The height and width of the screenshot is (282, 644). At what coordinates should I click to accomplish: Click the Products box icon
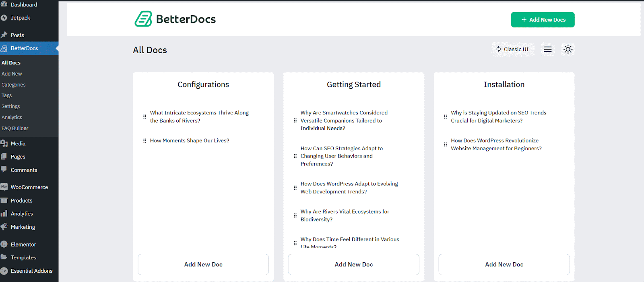(4, 200)
